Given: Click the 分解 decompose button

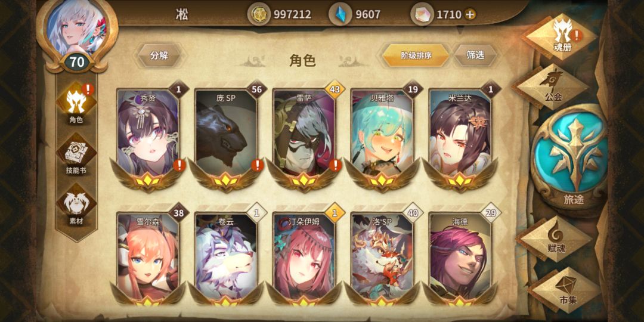Looking at the screenshot, I should pyautogui.click(x=159, y=55).
